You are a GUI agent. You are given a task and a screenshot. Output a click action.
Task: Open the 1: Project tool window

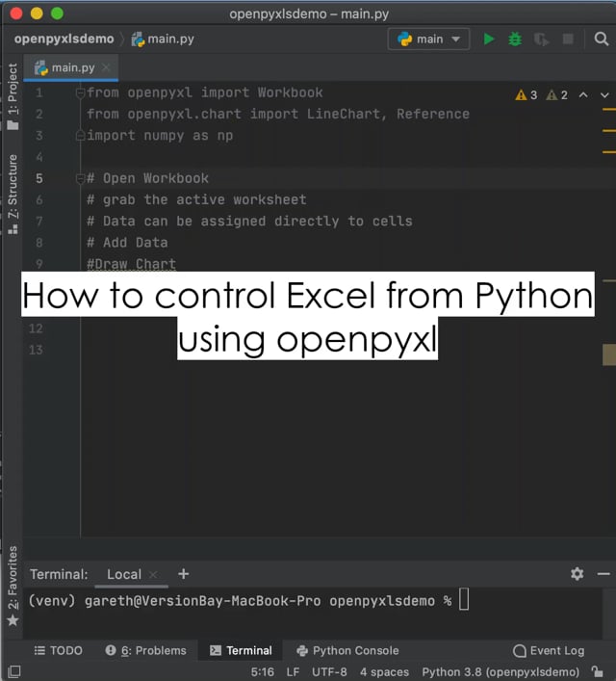click(x=13, y=96)
